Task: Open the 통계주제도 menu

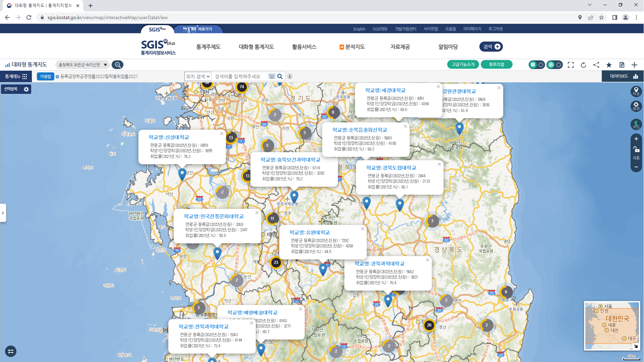Action: [208, 47]
